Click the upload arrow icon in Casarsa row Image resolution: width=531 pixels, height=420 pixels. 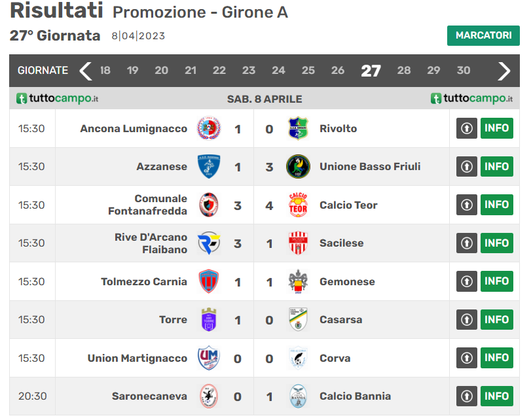466,320
